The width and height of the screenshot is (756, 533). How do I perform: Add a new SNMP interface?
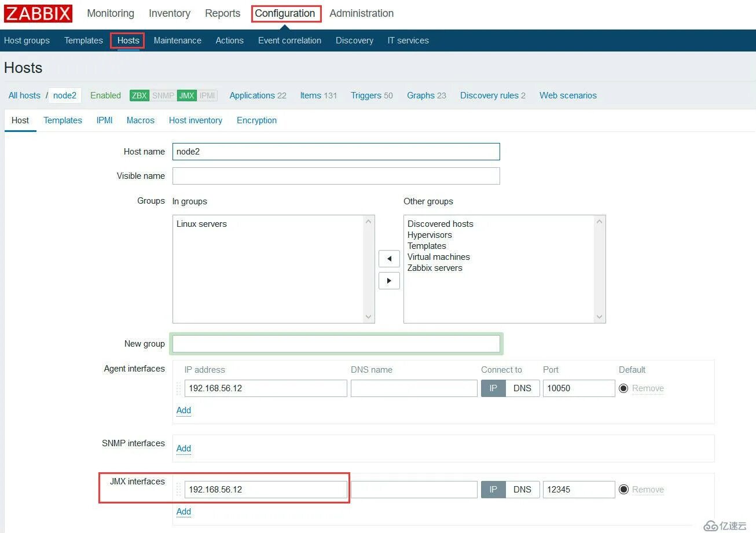(x=184, y=449)
